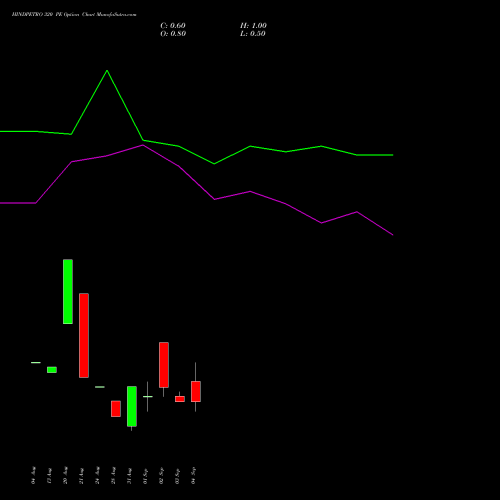Select the small red candle for 03 Sep
The height and width of the screenshot is (500, 500).
pyautogui.click(x=180, y=399)
